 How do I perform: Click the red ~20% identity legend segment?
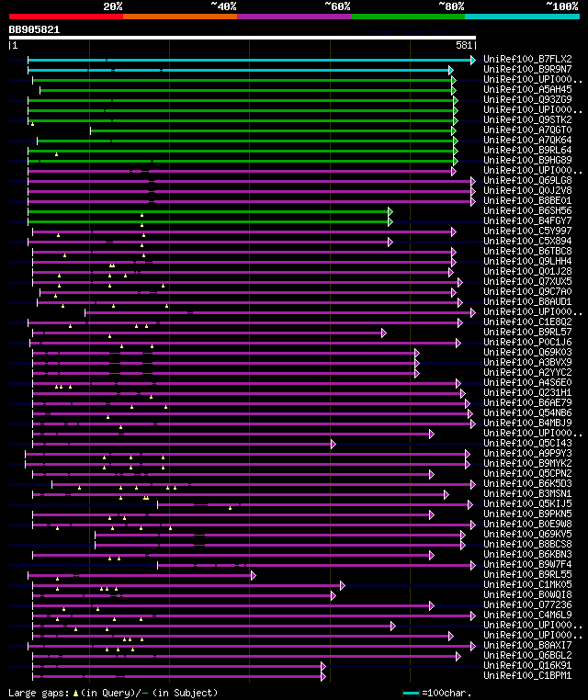pos(66,17)
